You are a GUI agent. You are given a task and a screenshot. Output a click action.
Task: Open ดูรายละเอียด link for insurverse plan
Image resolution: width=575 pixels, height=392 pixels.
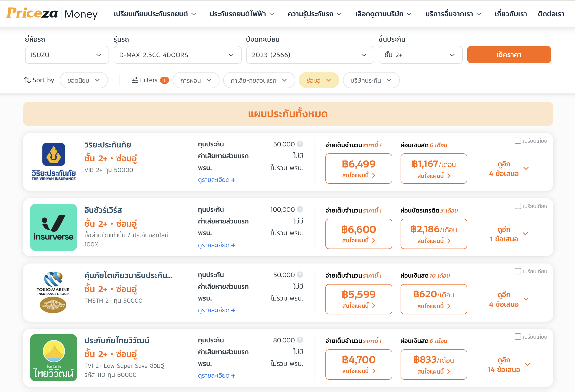(217, 245)
